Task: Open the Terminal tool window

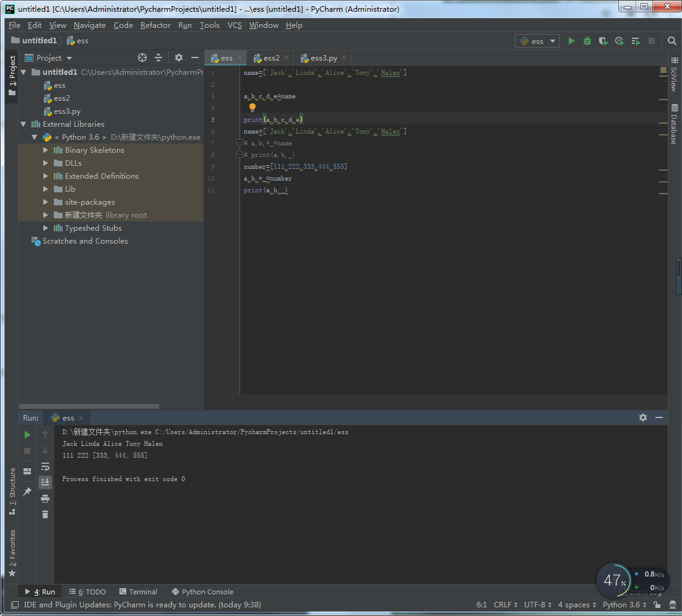Action: pos(138,592)
